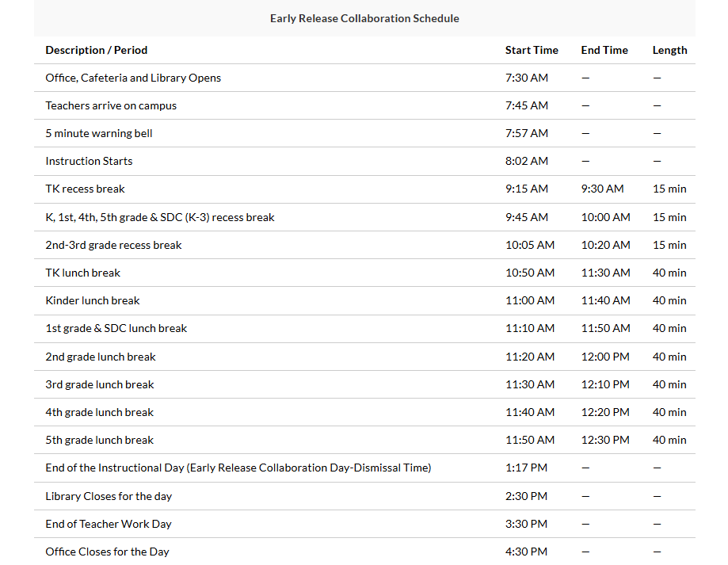Click the Office Closes for the Day label
The height and width of the screenshot is (565, 728).
(107, 552)
